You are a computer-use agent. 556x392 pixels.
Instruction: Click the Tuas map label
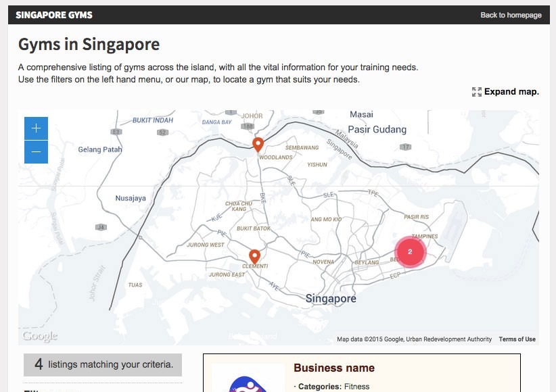pos(135,285)
